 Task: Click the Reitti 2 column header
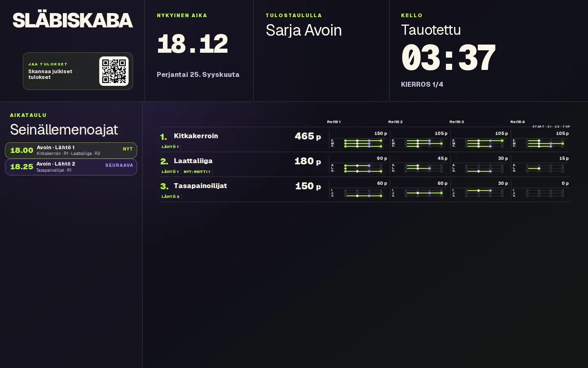(x=396, y=122)
